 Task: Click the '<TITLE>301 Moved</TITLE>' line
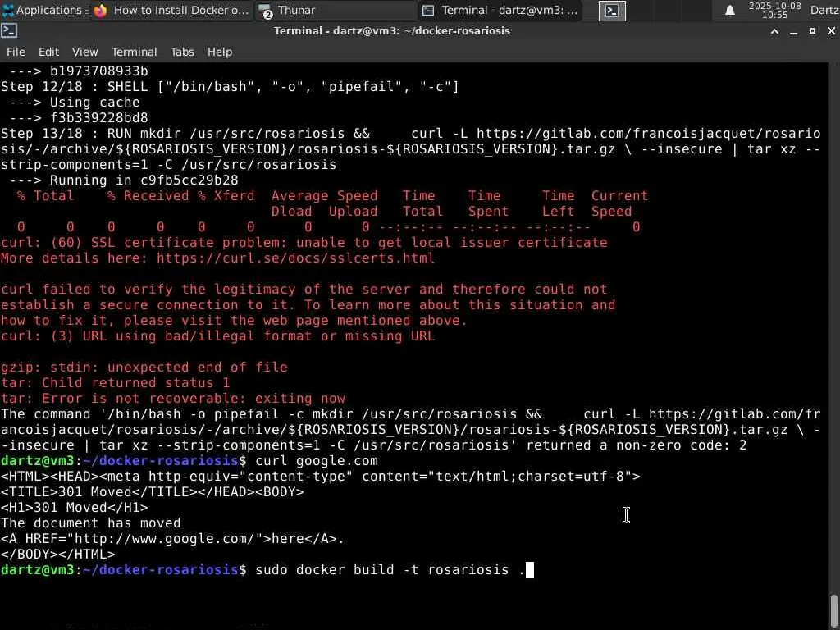tap(152, 492)
